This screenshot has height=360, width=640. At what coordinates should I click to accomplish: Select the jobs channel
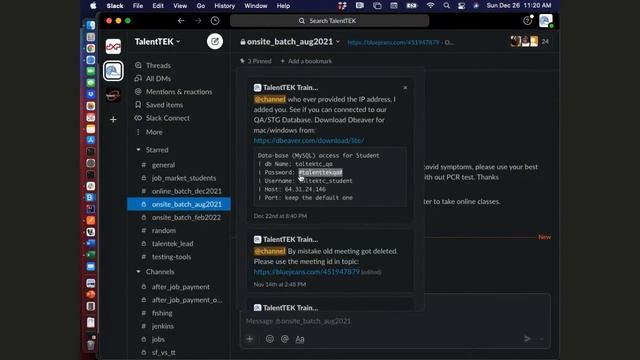[158, 339]
